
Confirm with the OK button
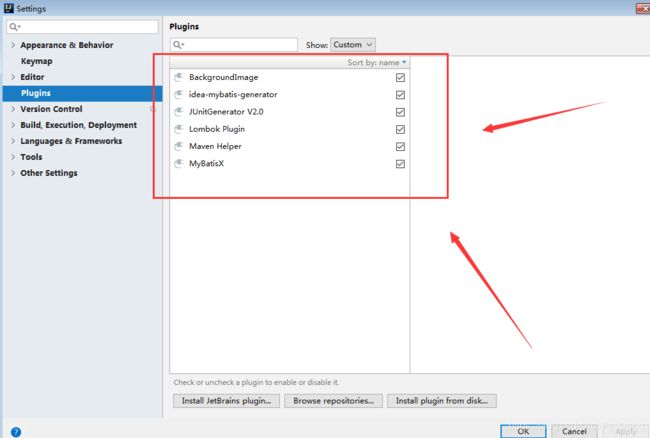tap(523, 431)
